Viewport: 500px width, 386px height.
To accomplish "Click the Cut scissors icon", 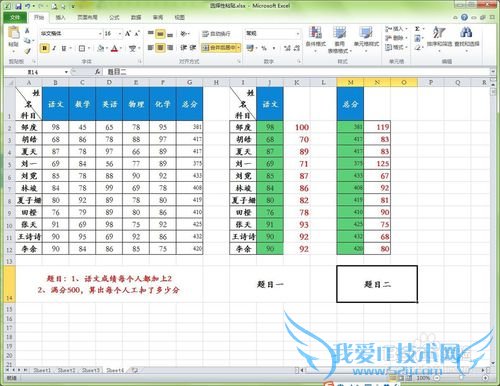I will coord(27,31).
